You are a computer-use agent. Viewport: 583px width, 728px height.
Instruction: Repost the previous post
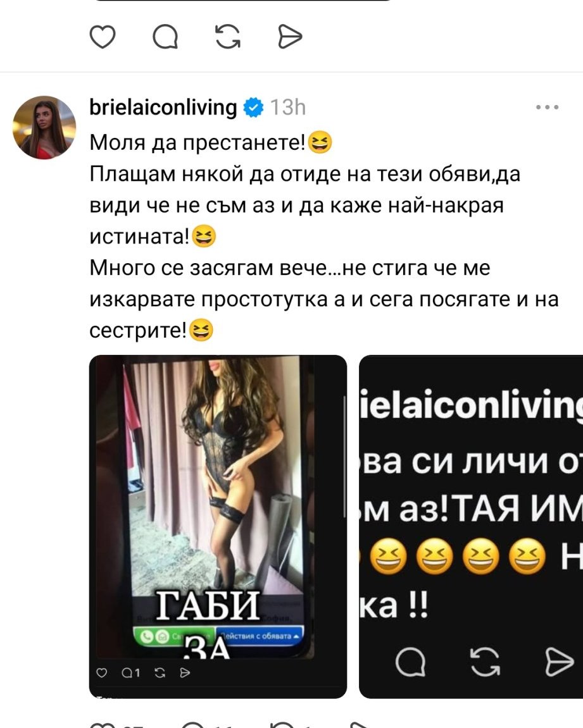tap(228, 37)
